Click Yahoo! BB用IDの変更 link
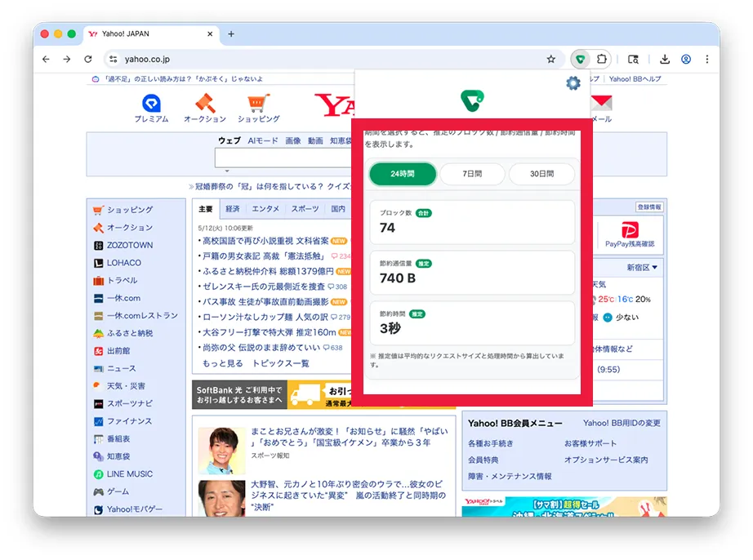This screenshot has width=753, height=560. pyautogui.click(x=622, y=423)
